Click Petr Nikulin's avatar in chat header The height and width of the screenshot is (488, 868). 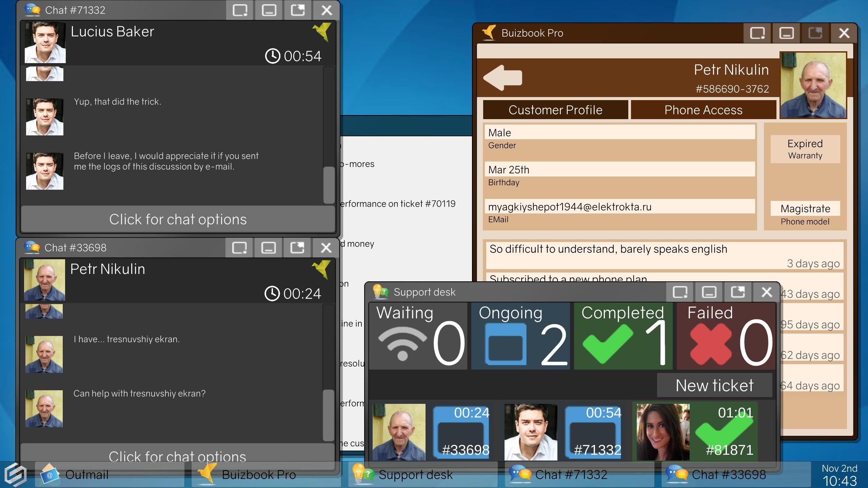44,280
